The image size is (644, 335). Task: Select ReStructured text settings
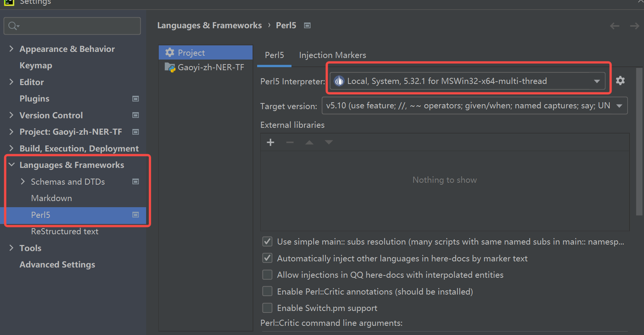tap(64, 232)
